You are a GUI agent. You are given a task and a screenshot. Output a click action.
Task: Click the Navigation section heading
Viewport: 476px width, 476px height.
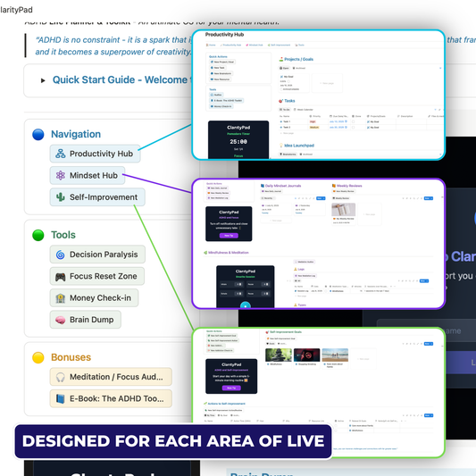tap(76, 134)
